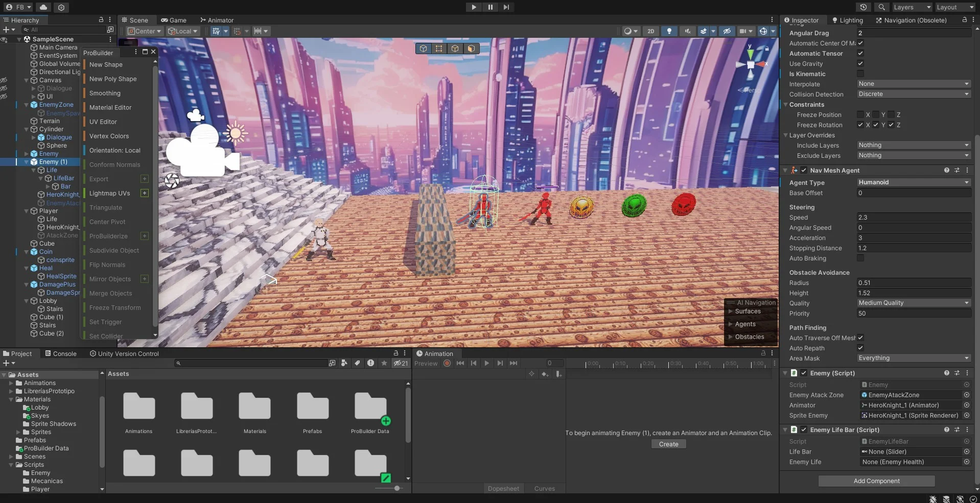Uncheck Freeze Rotation X constraint
980x503 pixels.
pos(860,125)
